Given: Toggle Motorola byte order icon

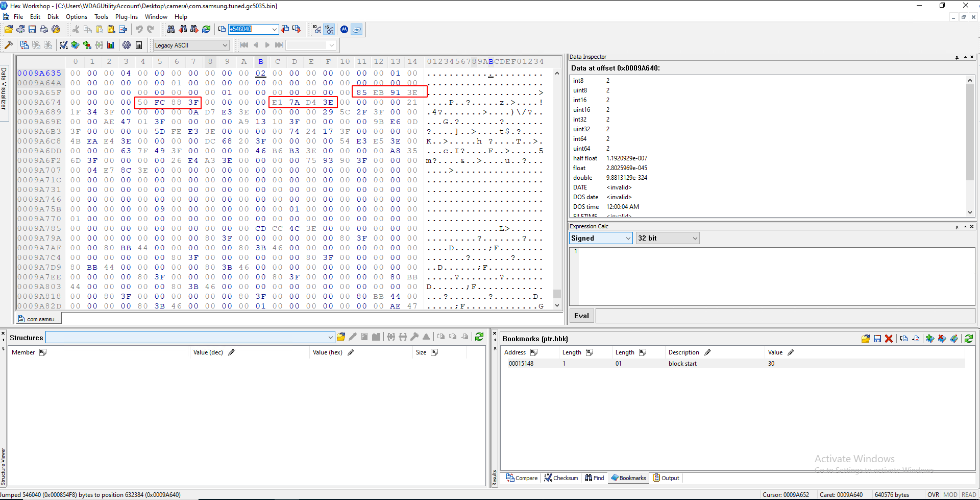Looking at the screenshot, I should pos(345,29).
